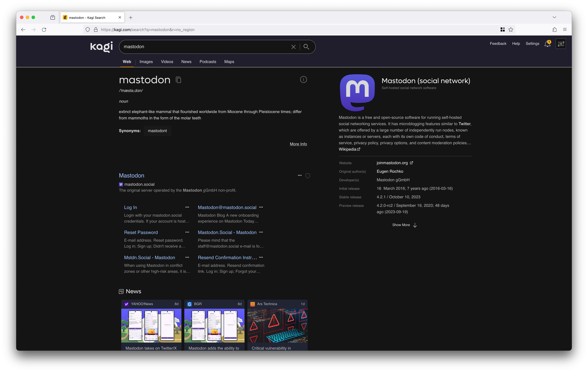Switch to the Images tab

pyautogui.click(x=146, y=62)
